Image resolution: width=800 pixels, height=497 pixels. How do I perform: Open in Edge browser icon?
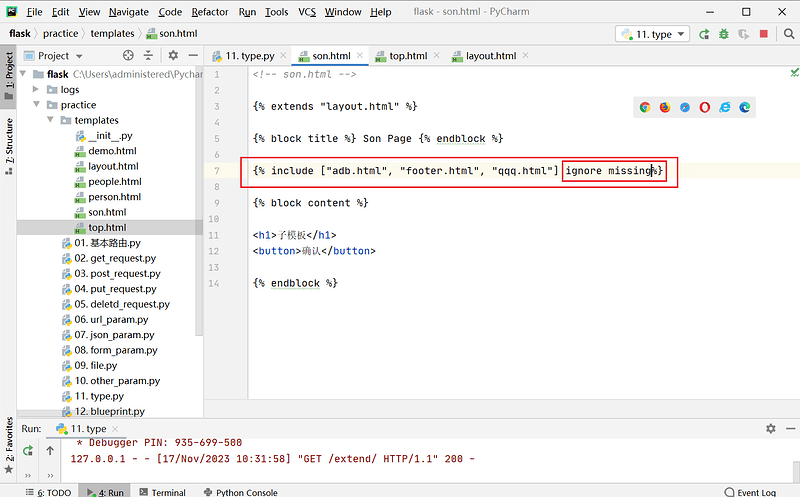coord(745,107)
